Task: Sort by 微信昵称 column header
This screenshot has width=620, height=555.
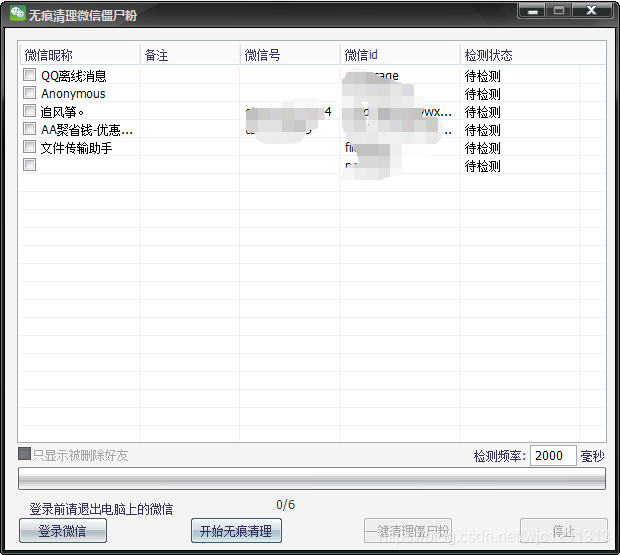Action: [x=79, y=55]
